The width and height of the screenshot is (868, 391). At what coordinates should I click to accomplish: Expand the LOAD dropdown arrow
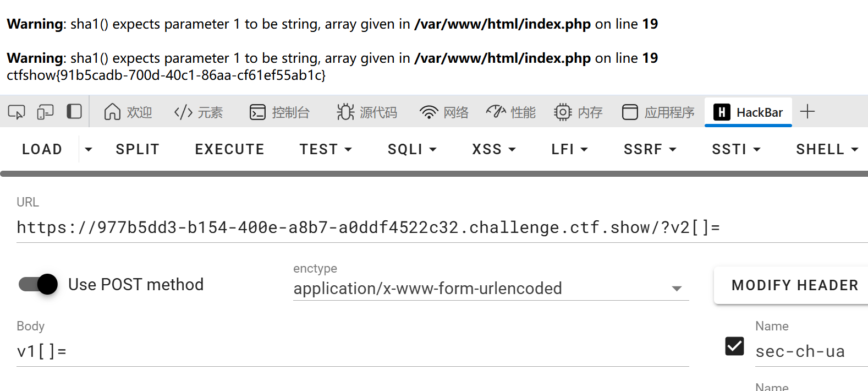point(88,149)
